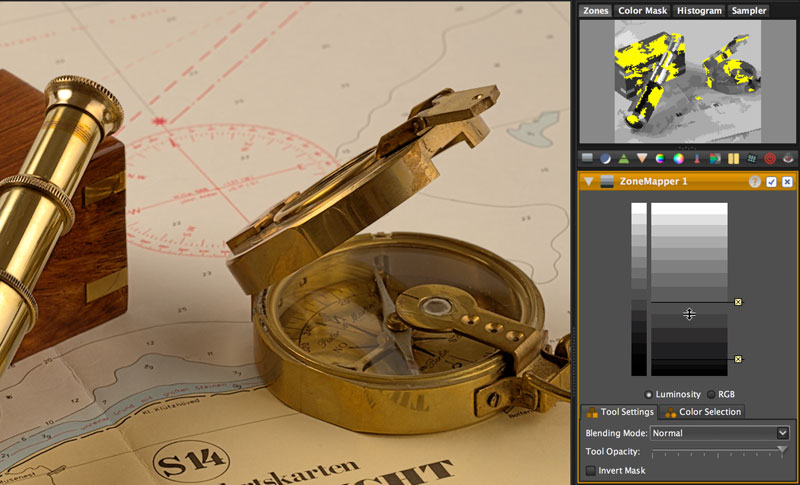Toggle the Invert Mask checkbox
This screenshot has width=800, height=485.
(591, 471)
